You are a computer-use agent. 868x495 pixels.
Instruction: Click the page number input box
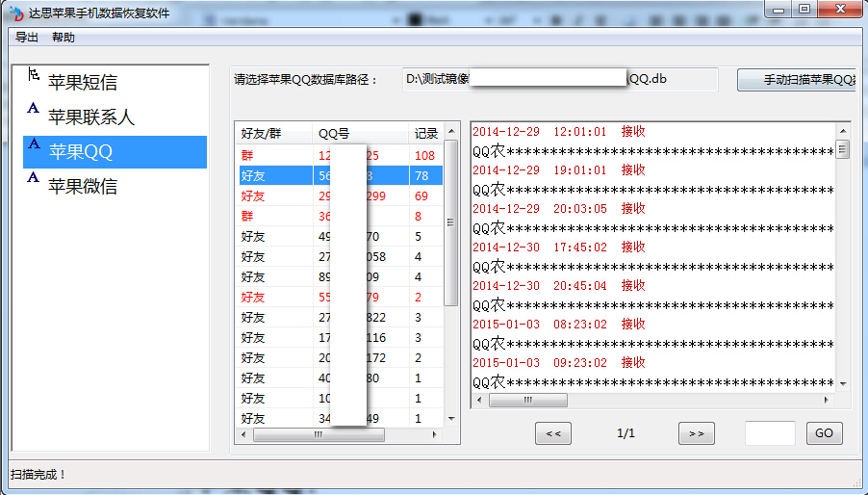click(x=770, y=433)
